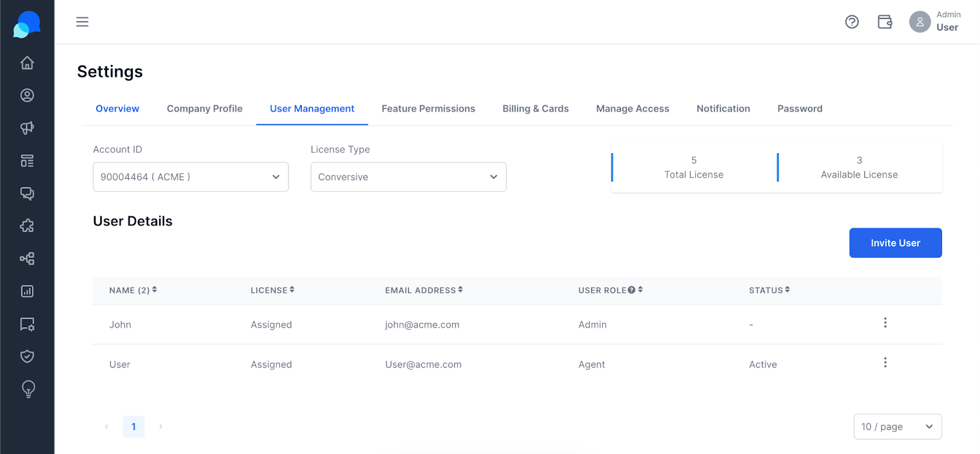The height and width of the screenshot is (454, 980).
Task: Open the workflow tree icon in the sidebar
Action: click(27, 259)
